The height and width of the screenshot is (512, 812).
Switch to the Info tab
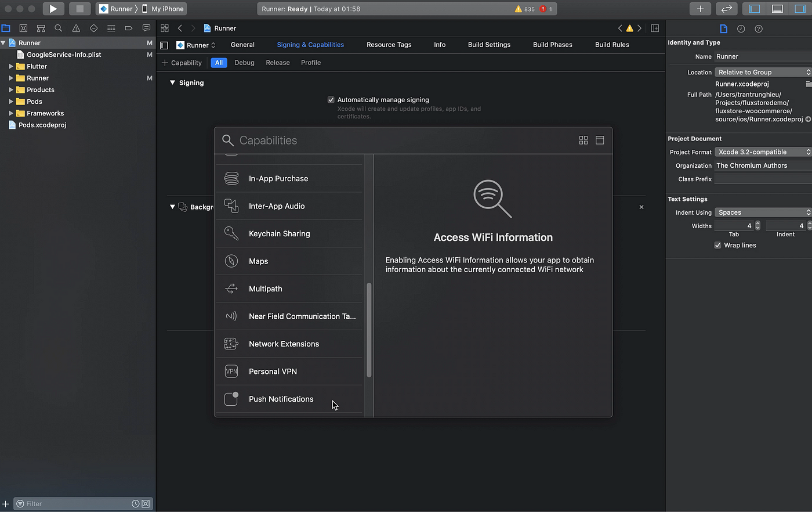pyautogui.click(x=440, y=45)
